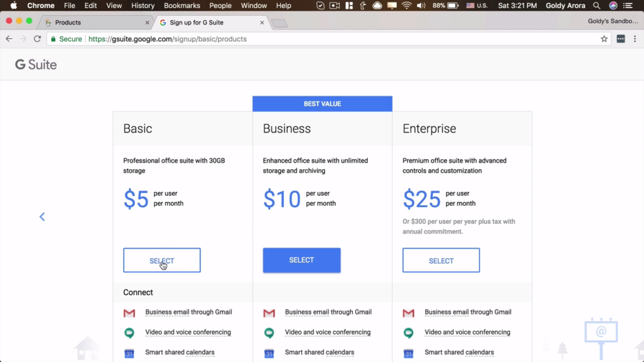
Task: Click Business plan's Smart shared calendars
Action: [x=319, y=352]
